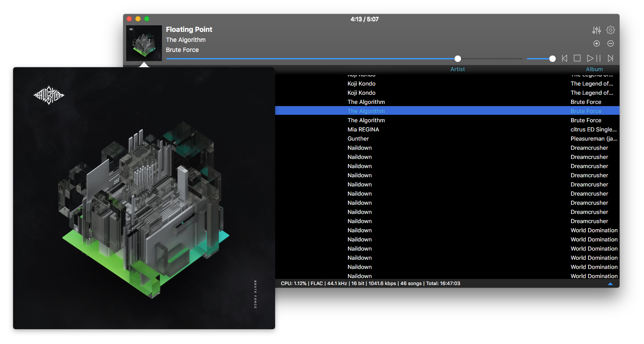Skip to the next track
The image size is (644, 344).
610,58
